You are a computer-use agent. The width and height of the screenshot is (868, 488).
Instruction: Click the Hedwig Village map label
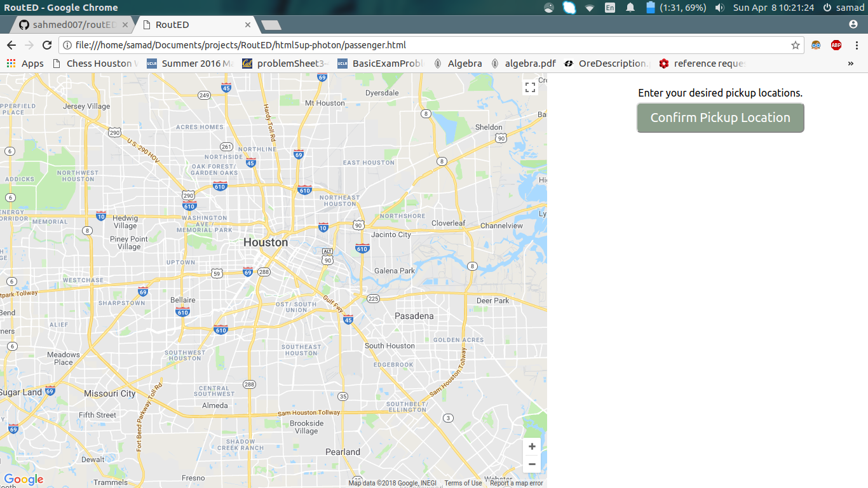click(125, 222)
